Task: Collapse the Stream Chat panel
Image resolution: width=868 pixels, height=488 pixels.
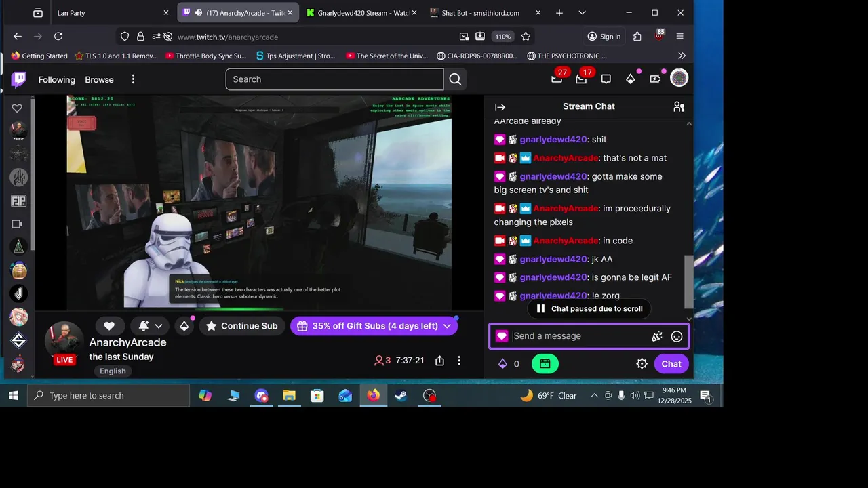Action: pyautogui.click(x=500, y=107)
